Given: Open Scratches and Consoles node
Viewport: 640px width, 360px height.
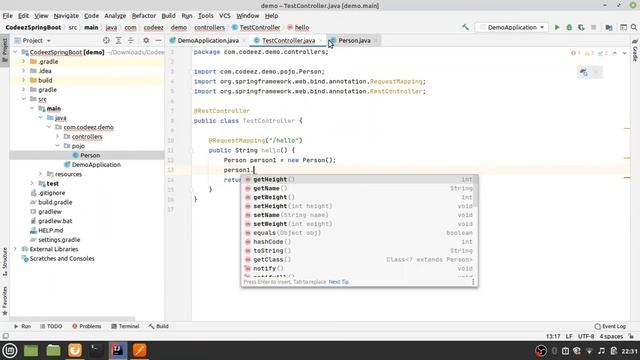Looking at the screenshot, I should point(62,259).
